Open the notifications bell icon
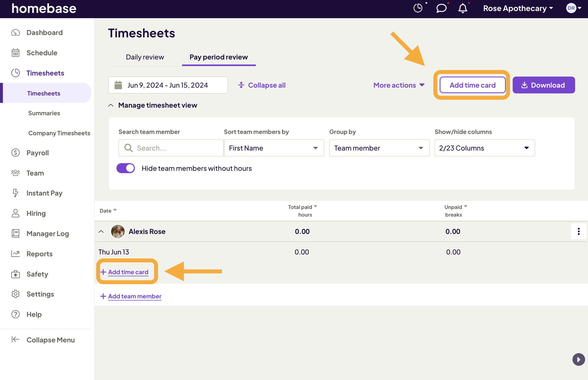Viewport: 588px width, 380px height. 463,8
